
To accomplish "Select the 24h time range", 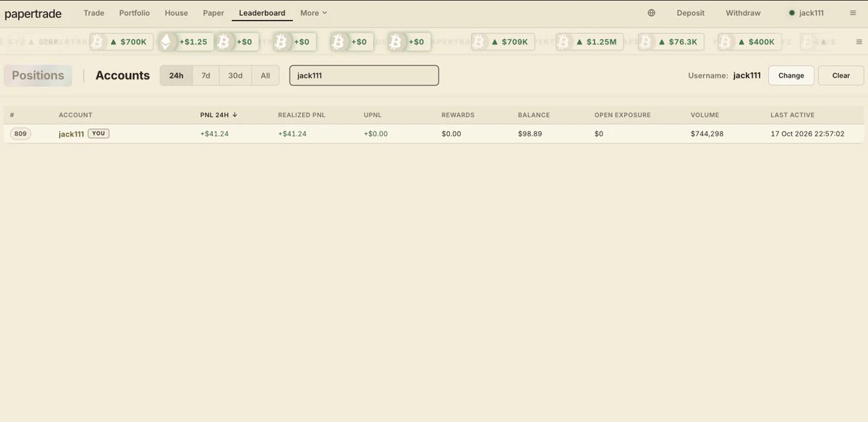I will 176,75.
